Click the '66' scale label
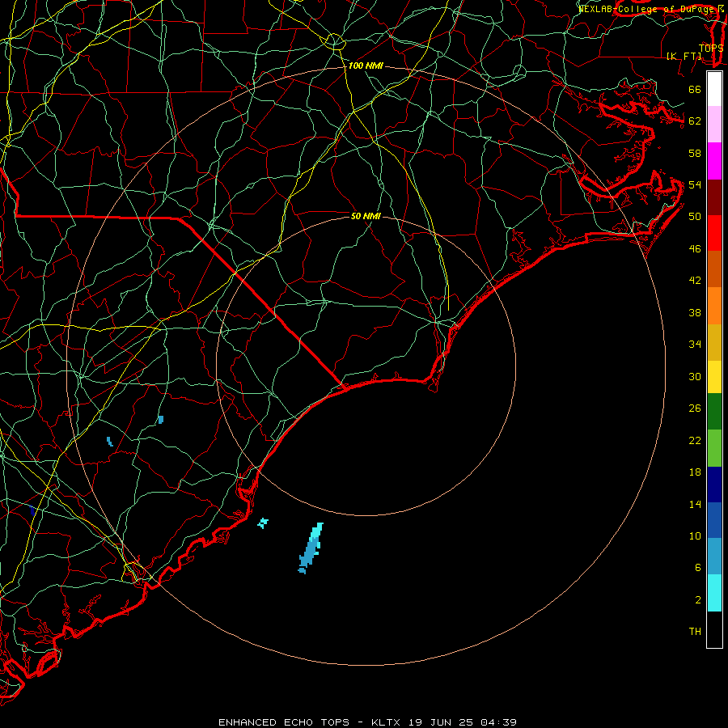The height and width of the screenshot is (728, 728). point(695,90)
